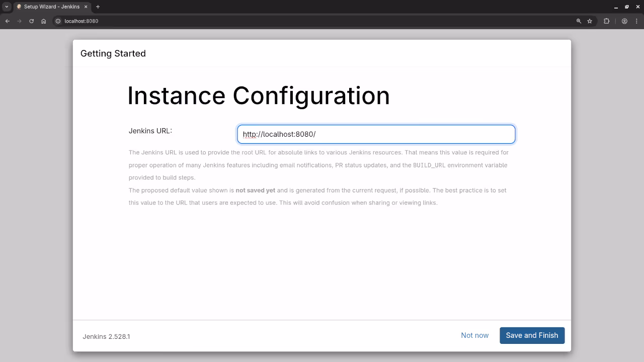Viewport: 644px width, 362px height.
Task: Open the Extensions puzzle icon
Action: click(606, 21)
